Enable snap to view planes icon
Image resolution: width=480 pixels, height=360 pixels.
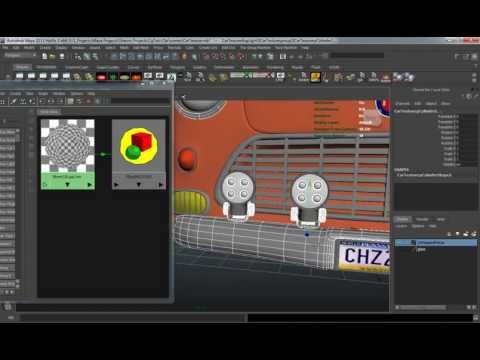pos(232,56)
